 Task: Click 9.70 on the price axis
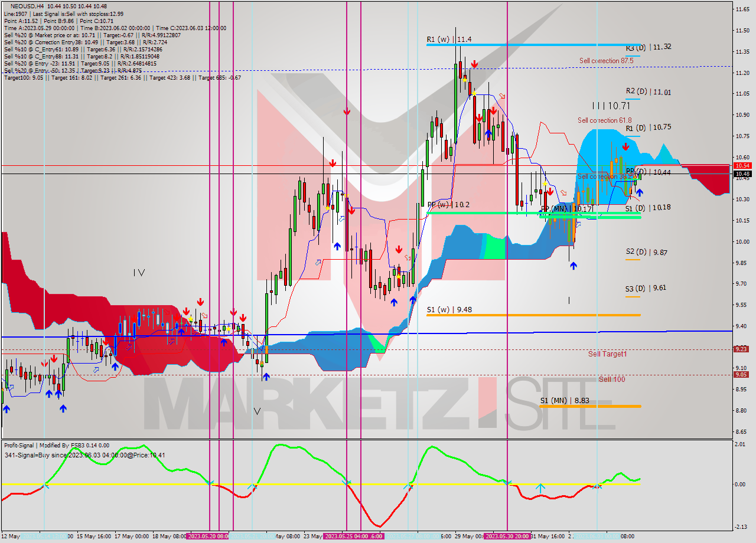[741, 284]
